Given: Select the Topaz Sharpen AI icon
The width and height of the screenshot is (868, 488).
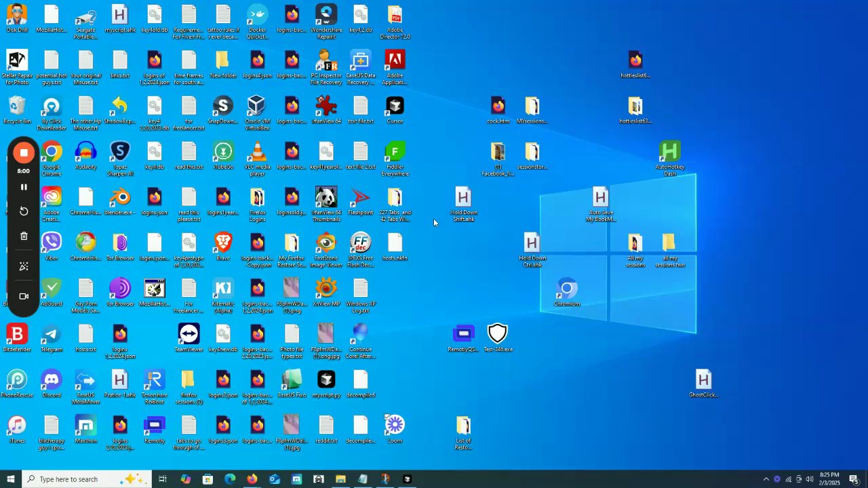Looking at the screenshot, I should [120, 159].
